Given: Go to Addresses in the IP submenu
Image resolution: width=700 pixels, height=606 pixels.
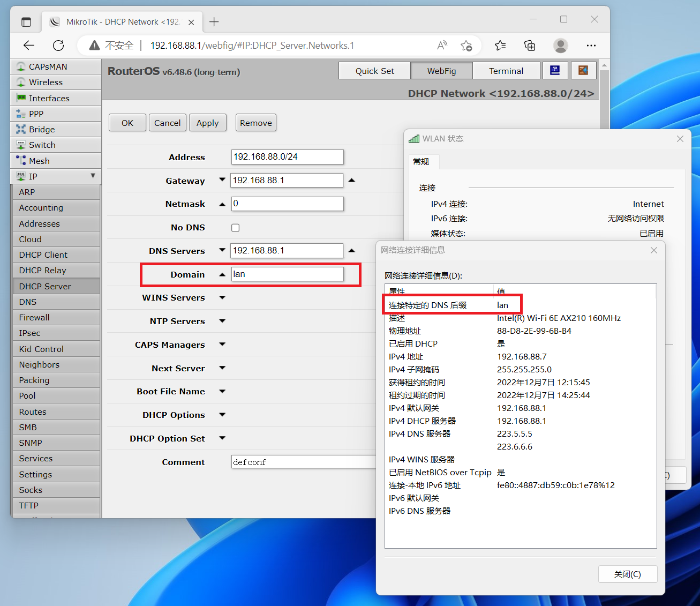Looking at the screenshot, I should 56,223.
